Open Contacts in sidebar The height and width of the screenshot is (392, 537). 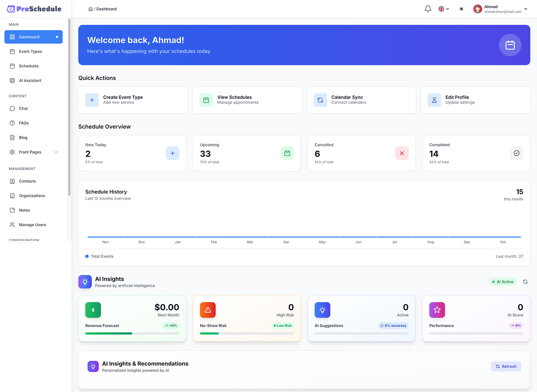point(34,181)
